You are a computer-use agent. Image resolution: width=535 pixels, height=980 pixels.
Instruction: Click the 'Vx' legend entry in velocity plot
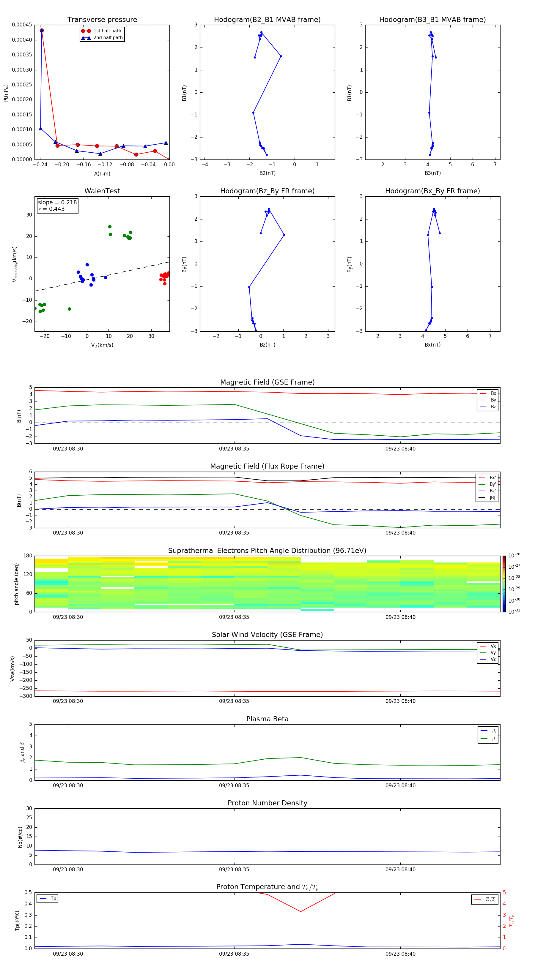(x=488, y=646)
